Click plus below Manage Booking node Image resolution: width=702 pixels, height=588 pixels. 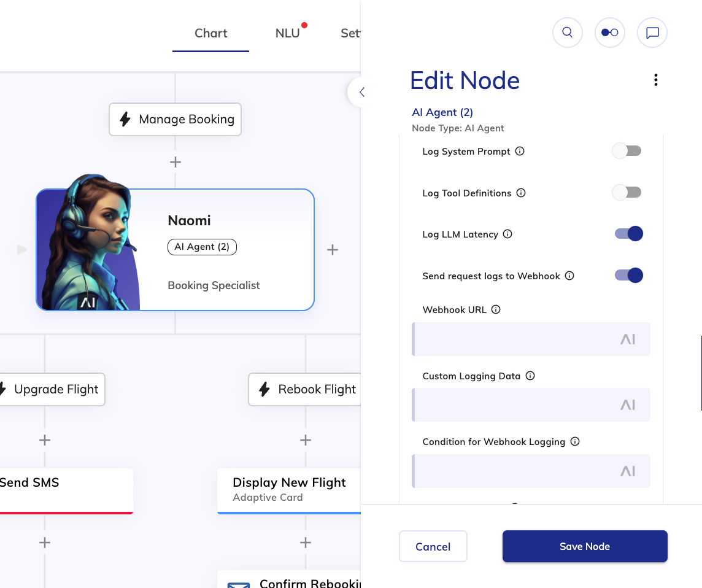[175, 162]
